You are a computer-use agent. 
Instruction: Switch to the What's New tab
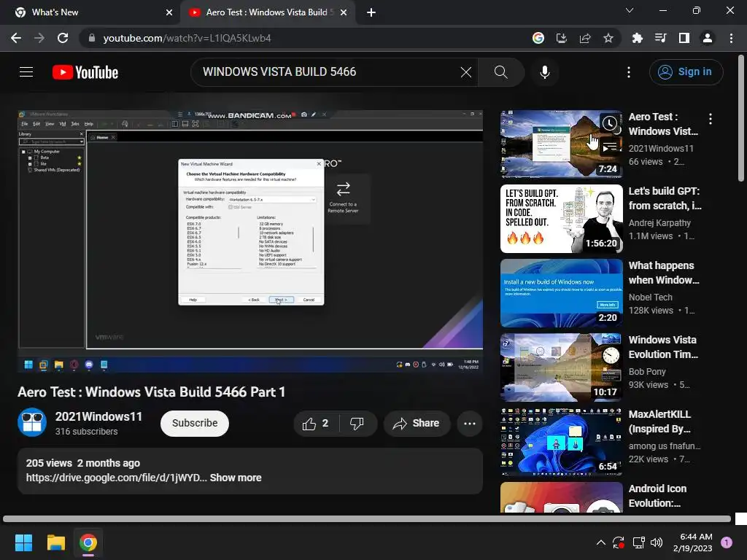(x=90, y=12)
